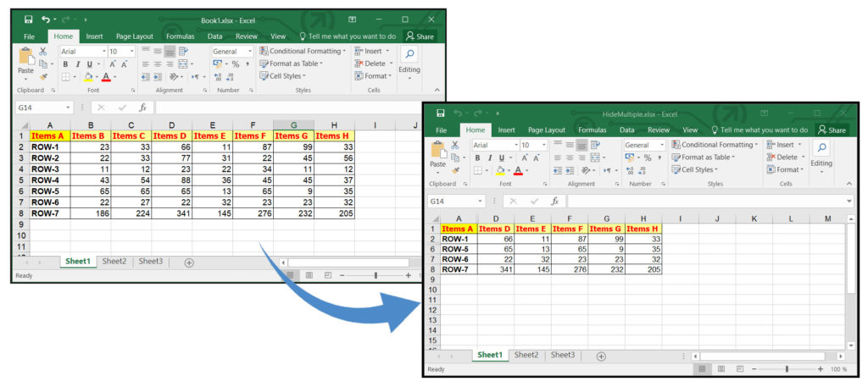This screenshot has width=868, height=387.
Task: Open Formulas tab in Book1.xlsx window
Action: click(180, 36)
